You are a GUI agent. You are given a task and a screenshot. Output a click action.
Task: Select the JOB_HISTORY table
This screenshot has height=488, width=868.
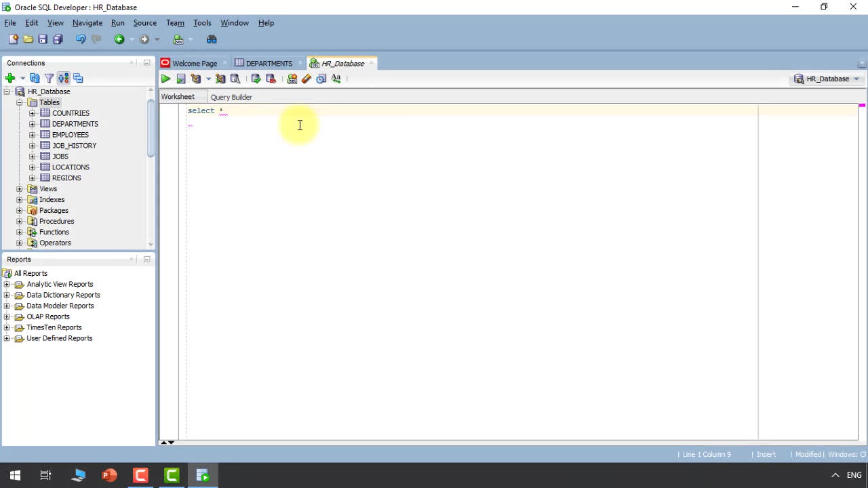74,146
